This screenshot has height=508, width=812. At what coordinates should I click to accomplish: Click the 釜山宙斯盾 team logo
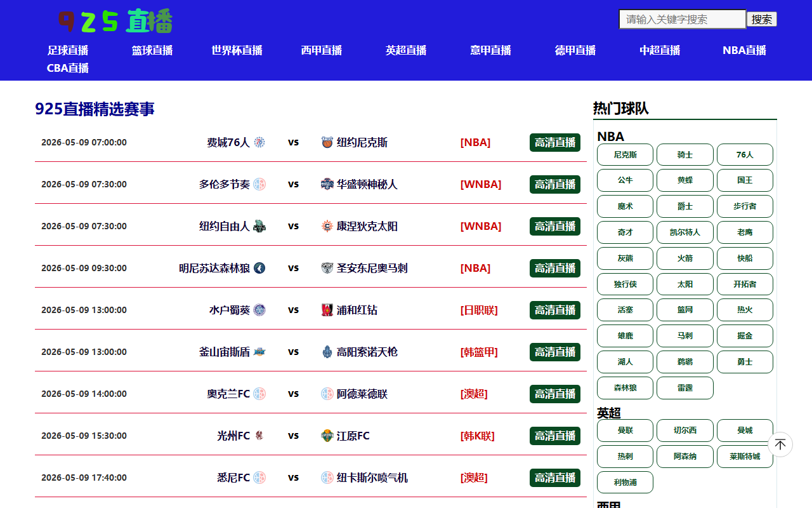259,352
